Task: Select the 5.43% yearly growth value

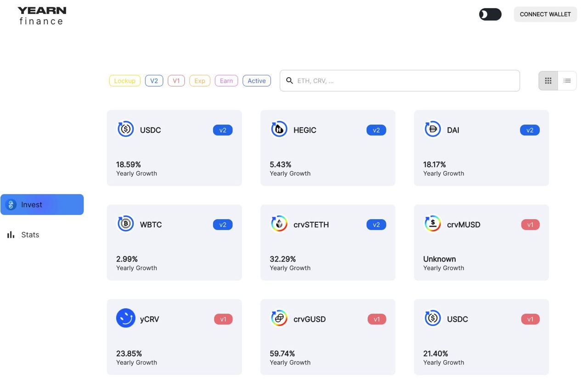Action: (280, 164)
